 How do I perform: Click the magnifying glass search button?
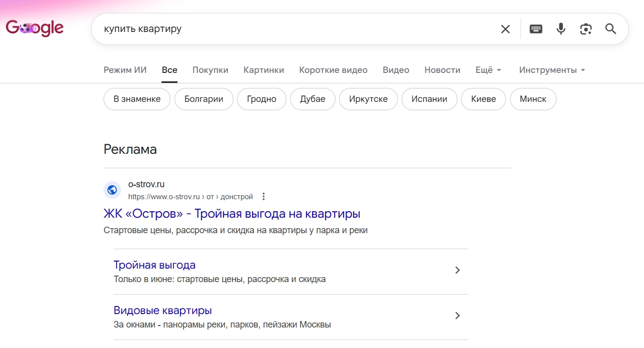pyautogui.click(x=610, y=29)
